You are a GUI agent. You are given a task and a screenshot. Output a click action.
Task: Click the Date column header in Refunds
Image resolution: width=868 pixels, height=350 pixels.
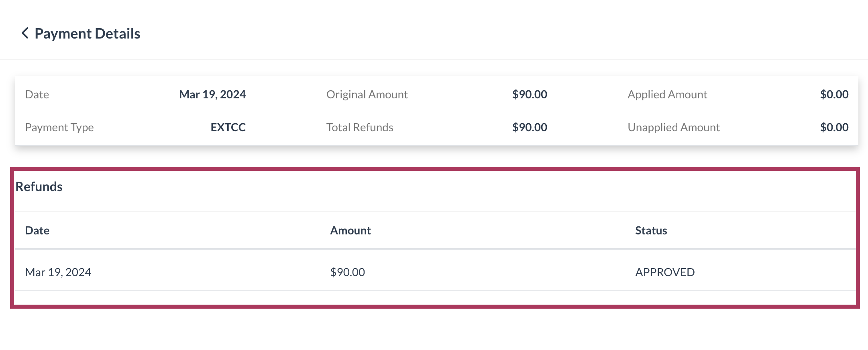(x=37, y=230)
